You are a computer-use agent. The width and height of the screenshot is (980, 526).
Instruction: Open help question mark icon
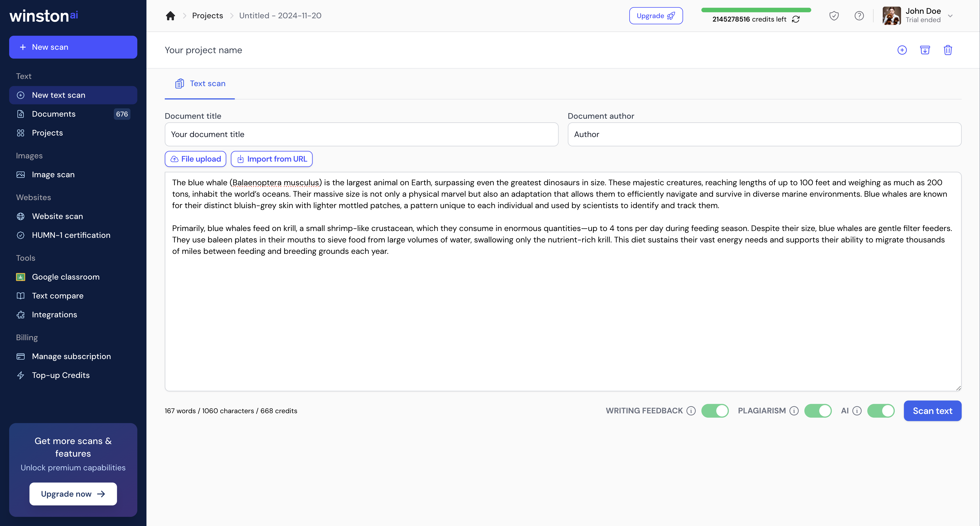tap(859, 16)
